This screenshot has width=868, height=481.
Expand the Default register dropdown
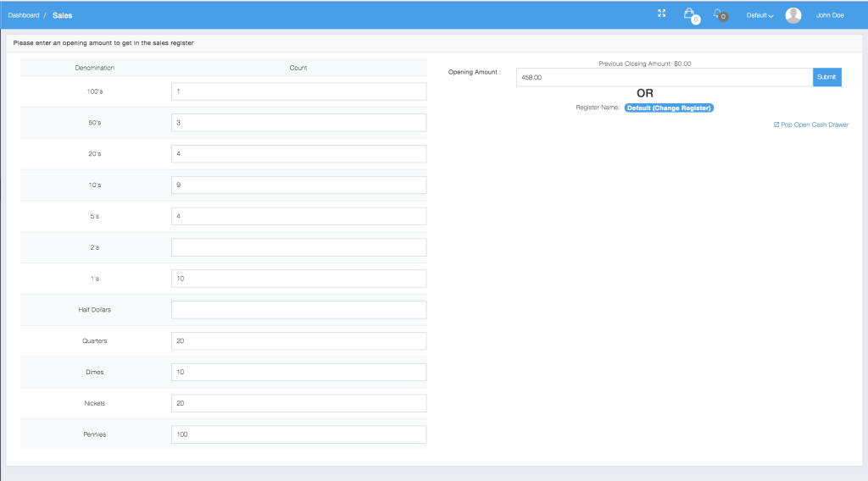coord(759,15)
